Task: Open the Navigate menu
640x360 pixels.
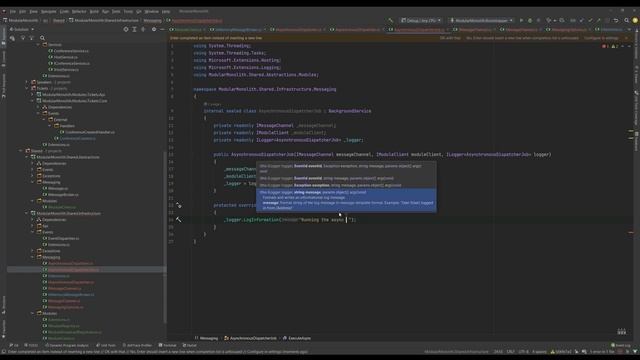Action: coord(49,11)
